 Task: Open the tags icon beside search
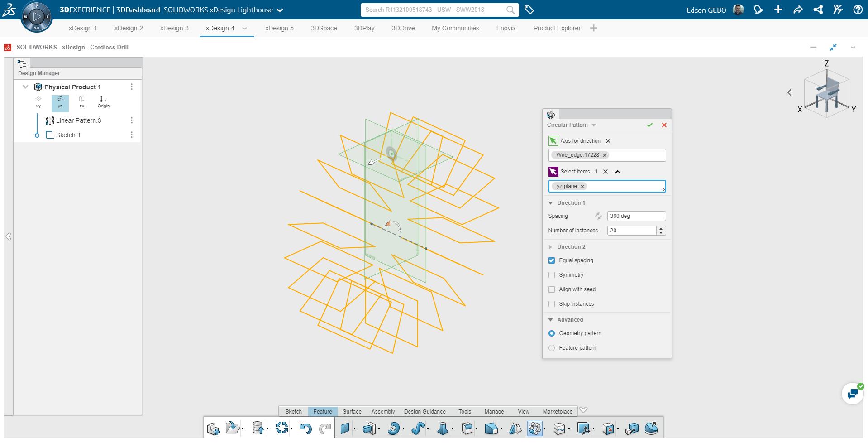529,10
